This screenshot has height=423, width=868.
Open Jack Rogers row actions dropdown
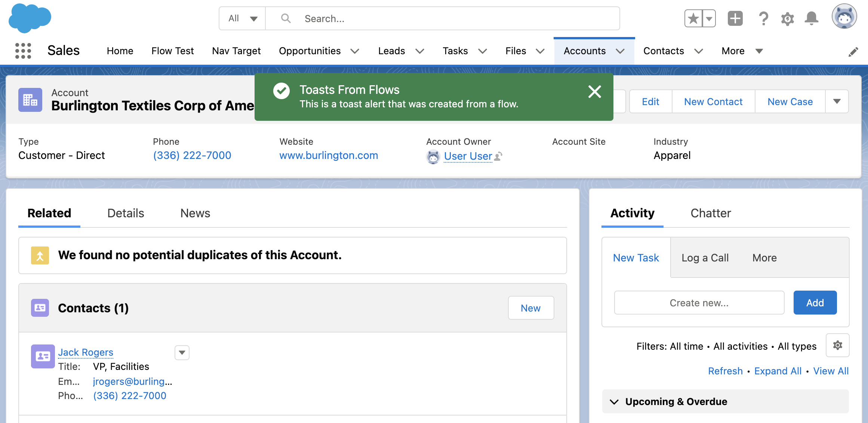pyautogui.click(x=182, y=352)
